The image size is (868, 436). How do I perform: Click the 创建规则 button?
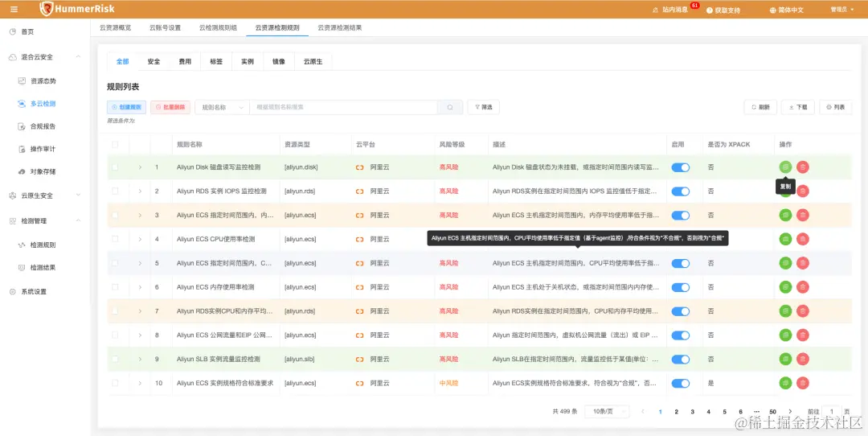127,108
